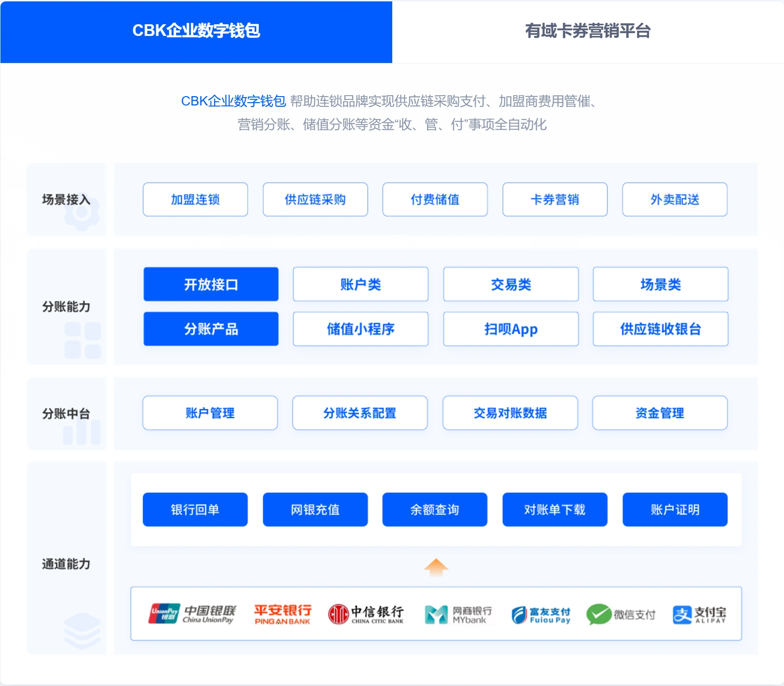Open 储值小程序 product
Screen dimensions: 784x686
[x=361, y=329]
